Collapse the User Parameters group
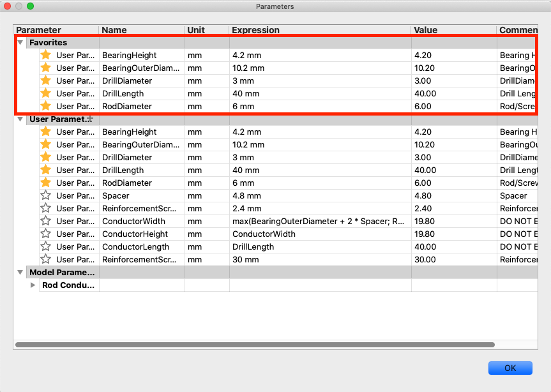This screenshot has width=551, height=392. 20,119
